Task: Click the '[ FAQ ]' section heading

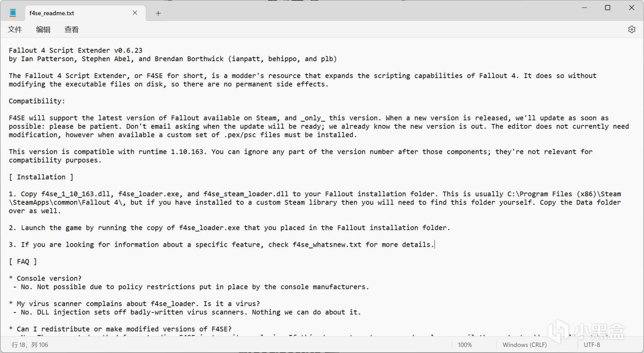Action: click(x=23, y=261)
